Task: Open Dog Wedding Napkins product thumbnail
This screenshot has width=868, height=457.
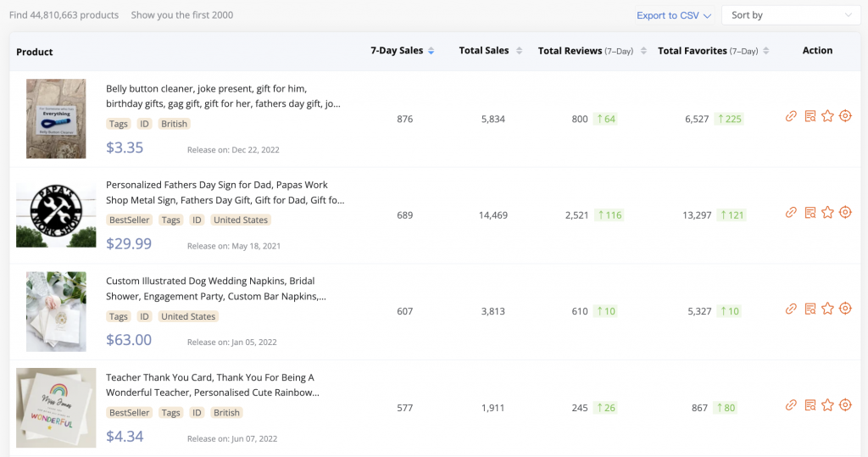Action: [56, 311]
